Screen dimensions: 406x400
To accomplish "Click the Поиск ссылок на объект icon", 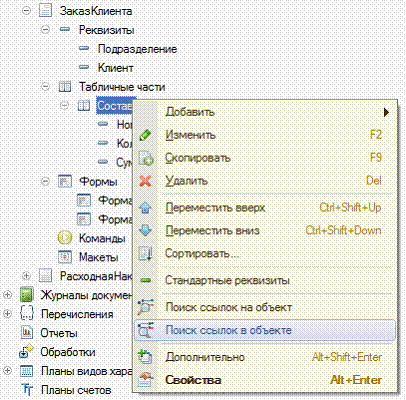I will coord(145,307).
